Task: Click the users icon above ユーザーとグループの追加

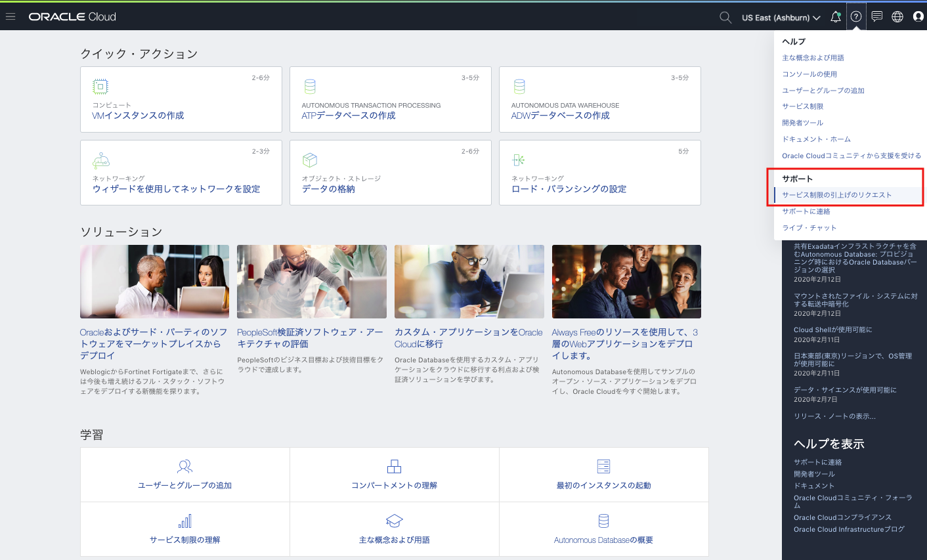Action: click(185, 467)
